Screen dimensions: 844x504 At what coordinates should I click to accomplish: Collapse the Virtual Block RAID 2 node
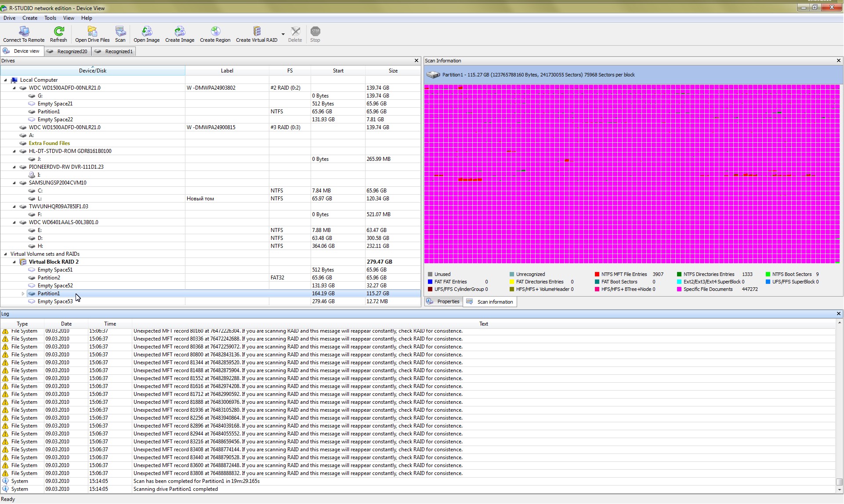pyautogui.click(x=14, y=262)
